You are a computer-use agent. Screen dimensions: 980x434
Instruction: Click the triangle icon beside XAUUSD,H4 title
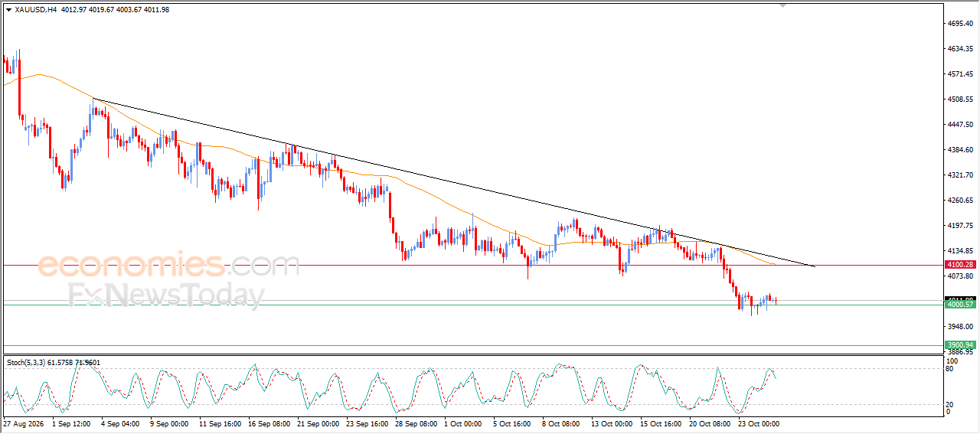8,9
